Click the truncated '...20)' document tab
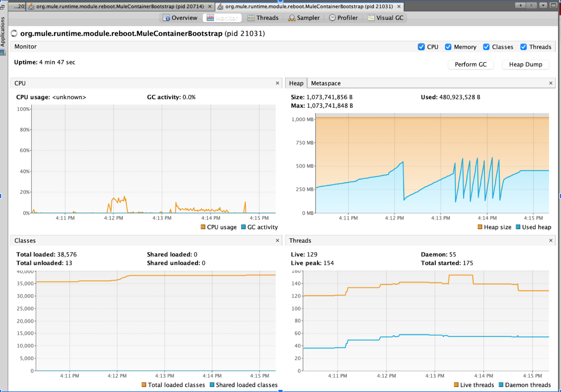 [17, 6]
